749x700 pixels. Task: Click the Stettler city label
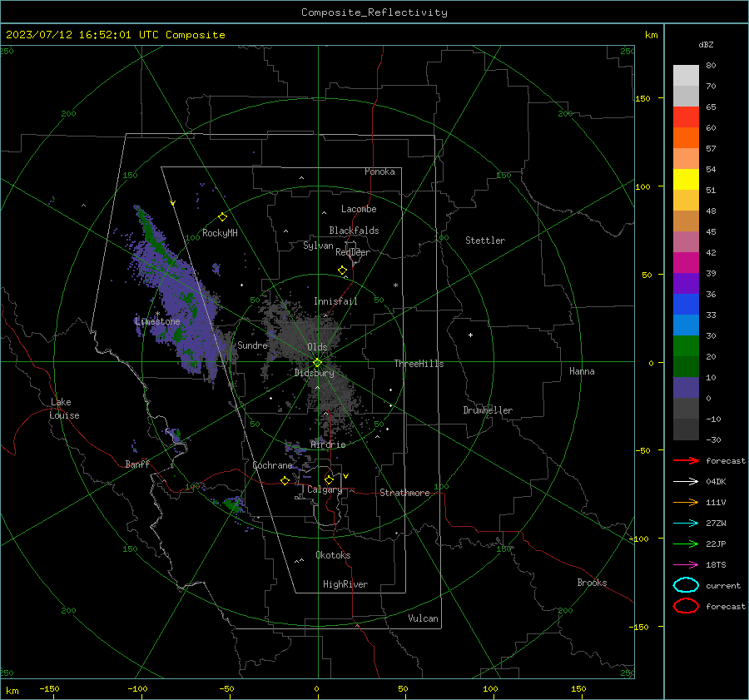[x=485, y=241]
